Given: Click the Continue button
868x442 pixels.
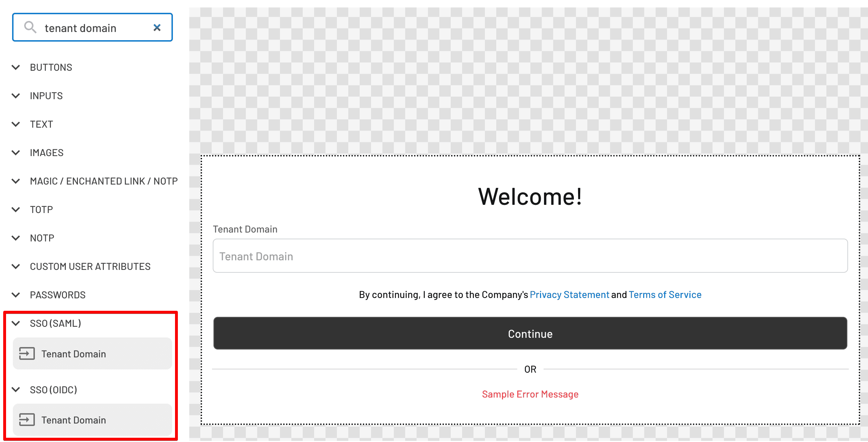Looking at the screenshot, I should pyautogui.click(x=530, y=333).
